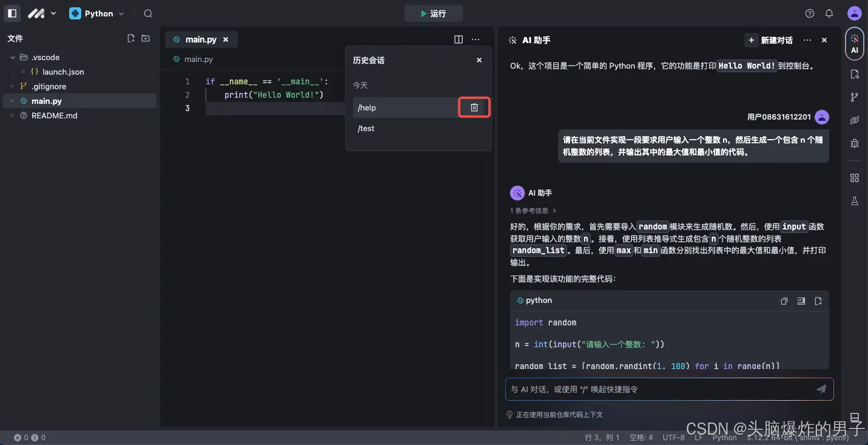Open the extensions grid icon

tap(854, 177)
